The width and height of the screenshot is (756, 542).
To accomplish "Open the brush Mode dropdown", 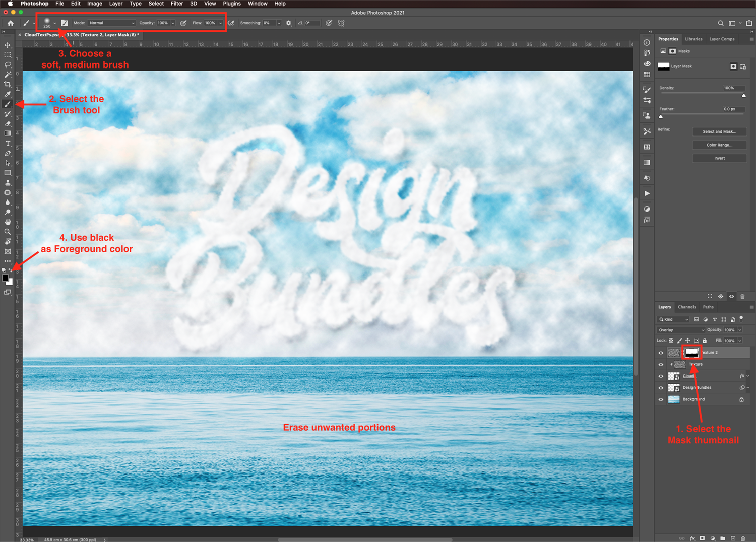I will coord(112,23).
